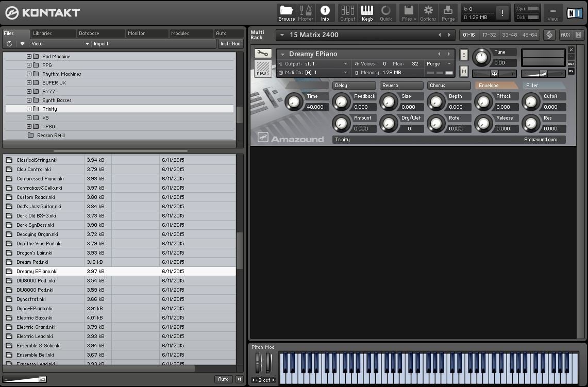Open the Files disk menu icon
The width and height of the screenshot is (588, 387).
[409, 13]
